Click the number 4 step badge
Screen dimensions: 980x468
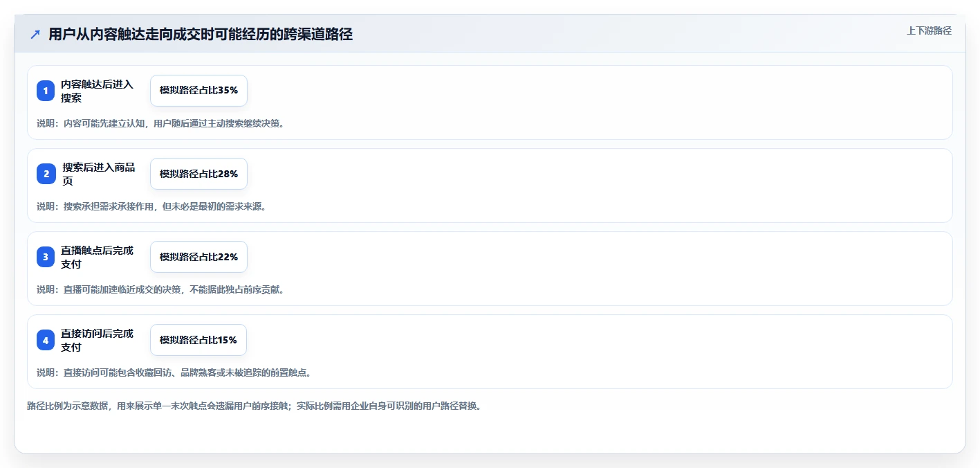[x=46, y=340]
